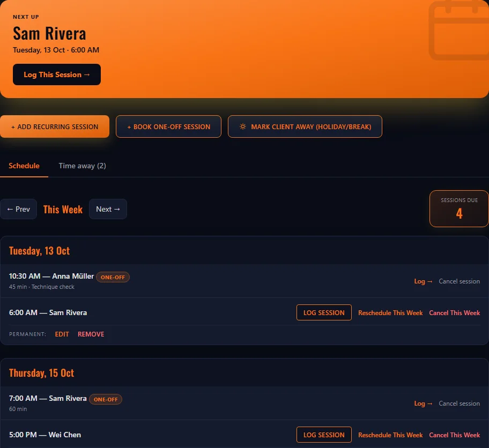
Task: Reschedule Sam Rivera's 6:00 AM session this week
Action: tap(390, 313)
